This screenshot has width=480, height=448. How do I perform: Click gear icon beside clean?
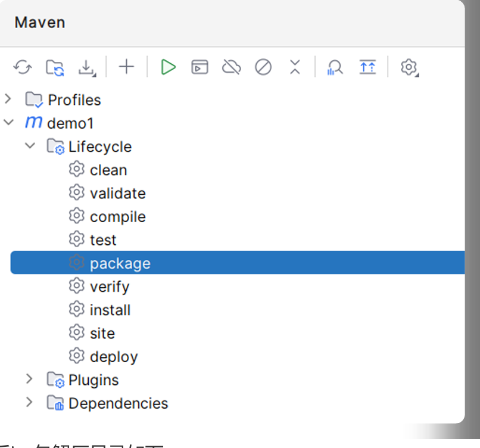coord(77,169)
